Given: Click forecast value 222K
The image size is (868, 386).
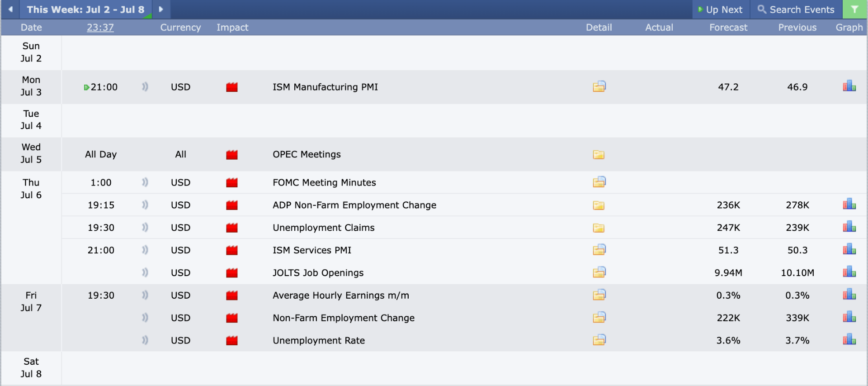Looking at the screenshot, I should click(x=728, y=318).
